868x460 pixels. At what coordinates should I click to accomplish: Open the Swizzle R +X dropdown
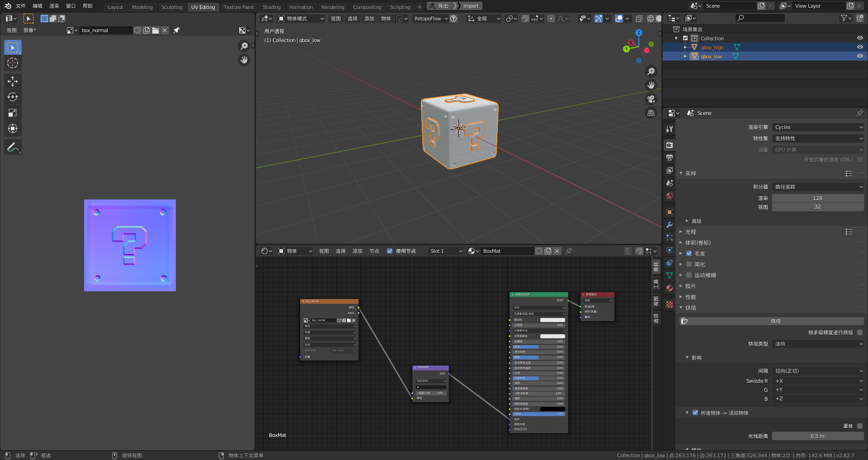point(818,381)
